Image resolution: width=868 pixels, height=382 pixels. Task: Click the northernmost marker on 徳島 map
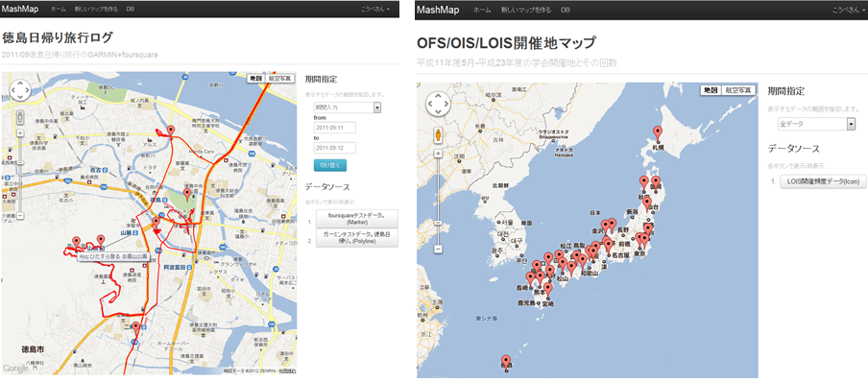171,131
